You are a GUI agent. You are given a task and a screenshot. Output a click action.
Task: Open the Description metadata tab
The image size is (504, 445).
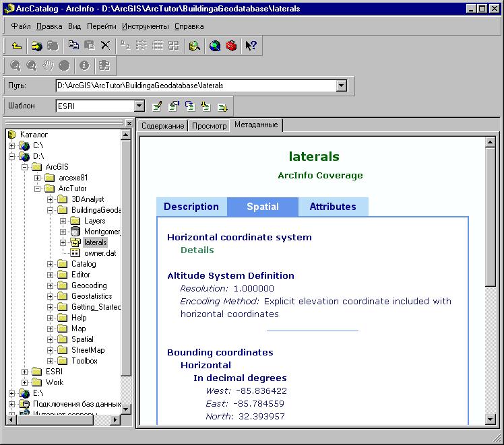[191, 207]
